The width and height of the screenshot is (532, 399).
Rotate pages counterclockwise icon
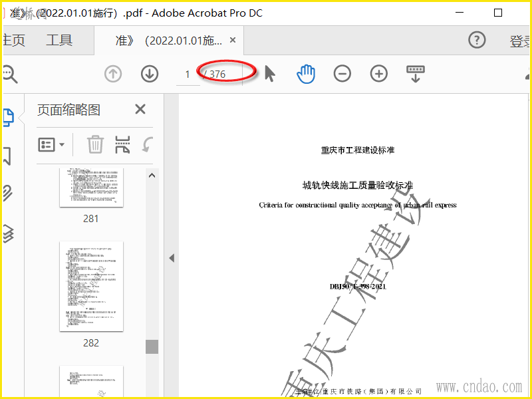tap(148, 144)
